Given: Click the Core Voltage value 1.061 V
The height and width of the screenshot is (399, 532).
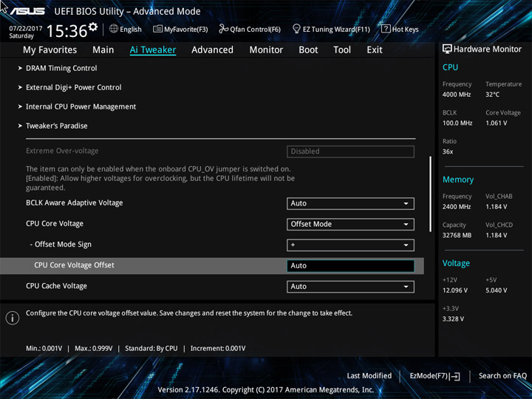Looking at the screenshot, I should (496, 123).
